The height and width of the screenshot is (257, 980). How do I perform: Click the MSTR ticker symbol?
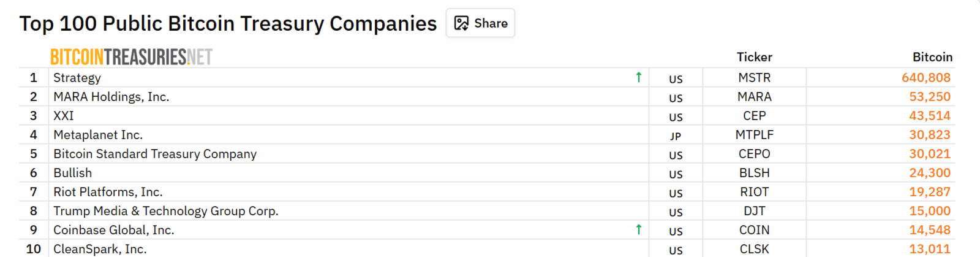point(754,78)
